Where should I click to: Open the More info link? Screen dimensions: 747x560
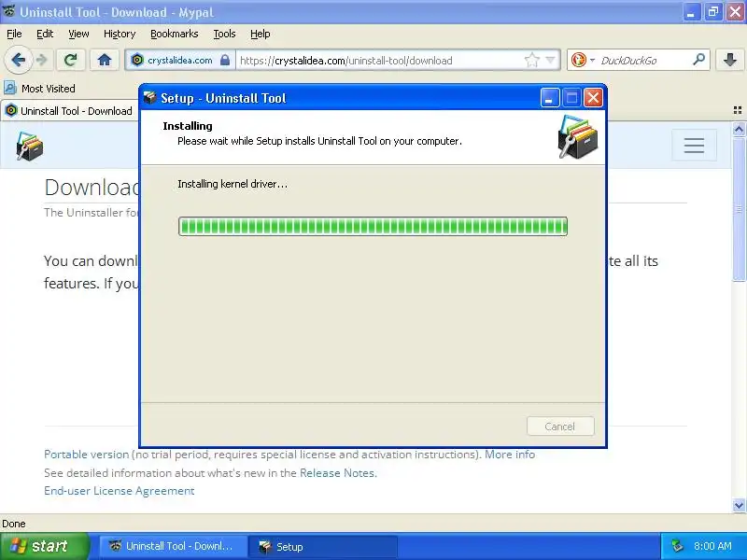tap(510, 455)
